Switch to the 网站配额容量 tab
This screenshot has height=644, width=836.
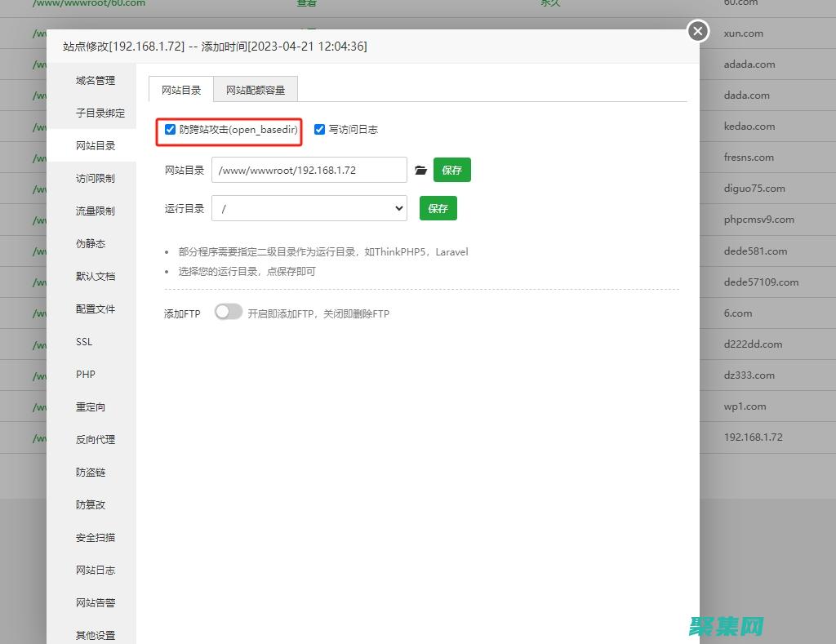click(x=256, y=91)
